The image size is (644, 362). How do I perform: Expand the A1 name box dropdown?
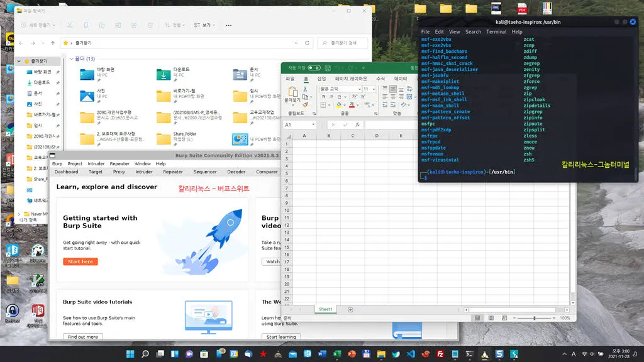pos(313,125)
